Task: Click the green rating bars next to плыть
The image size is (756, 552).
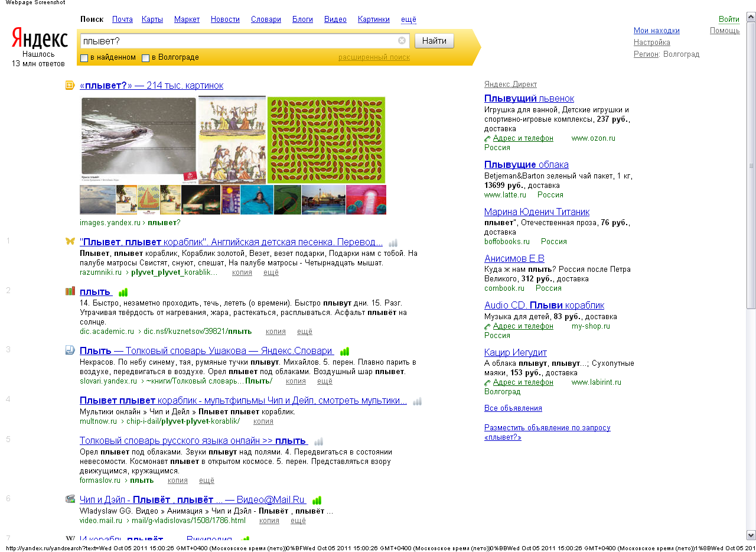Action: [123, 292]
